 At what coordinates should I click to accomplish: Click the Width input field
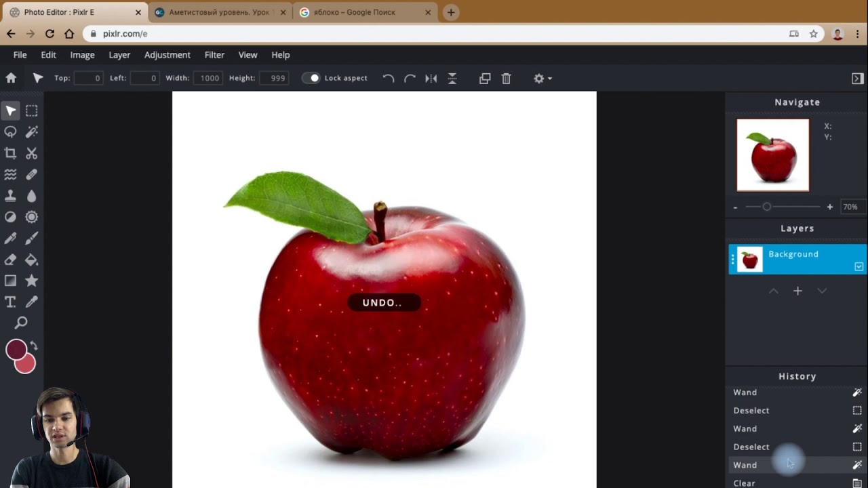click(x=208, y=78)
